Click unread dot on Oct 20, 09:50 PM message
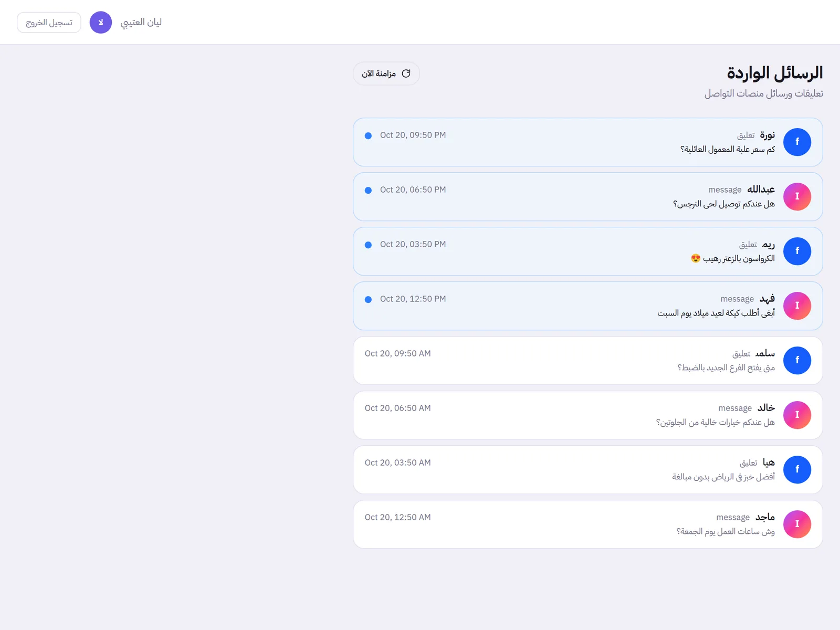 tap(368, 135)
